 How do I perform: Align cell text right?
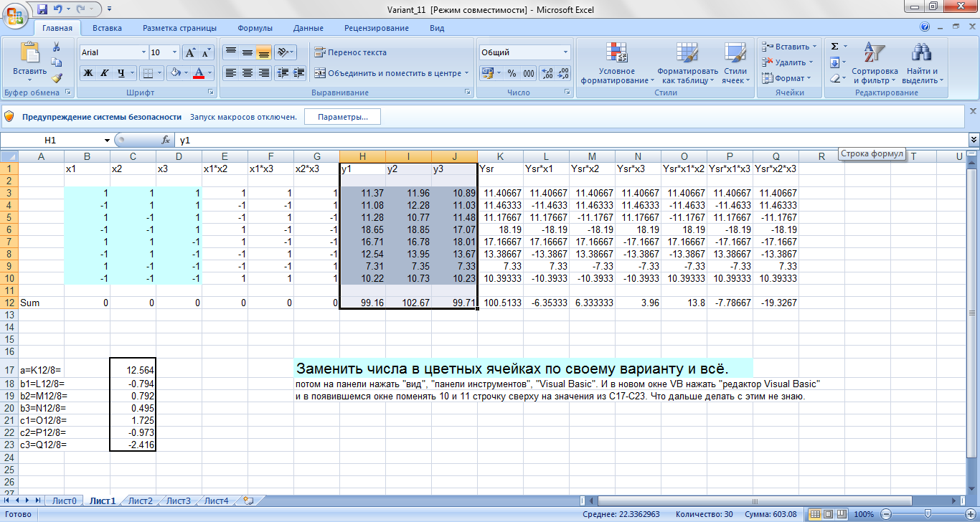click(263, 73)
